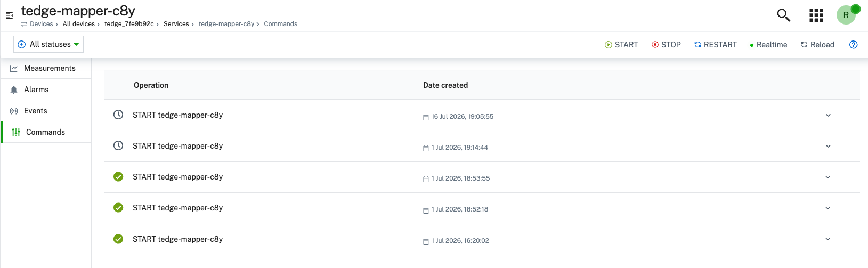Go to Devices breadcrumb link
The width and height of the screenshot is (868, 268).
pyautogui.click(x=42, y=24)
